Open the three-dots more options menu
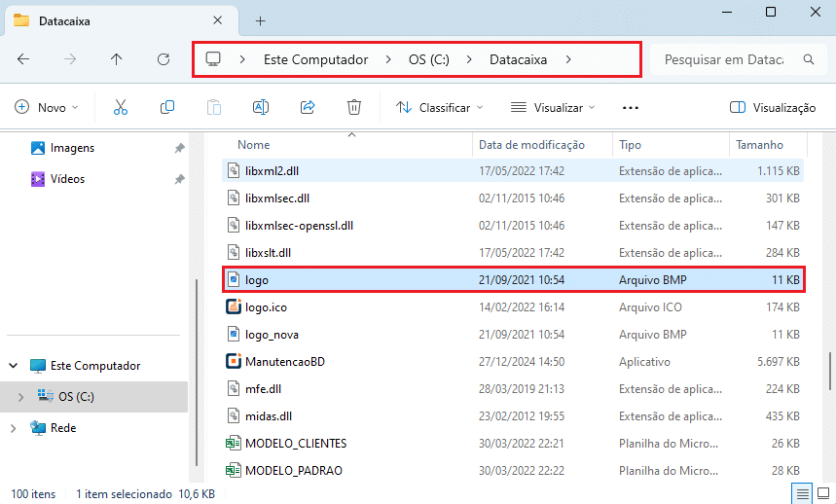This screenshot has height=504, width=836. coord(631,108)
